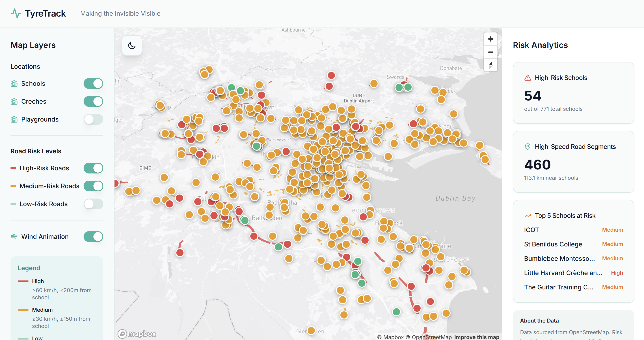Click the High-Speed Road Segments pin icon

point(527,147)
